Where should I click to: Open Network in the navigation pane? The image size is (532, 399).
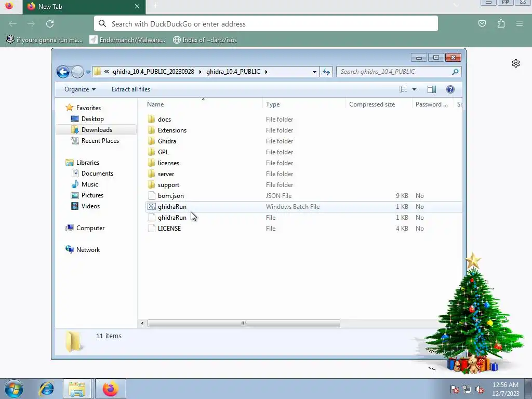point(88,250)
